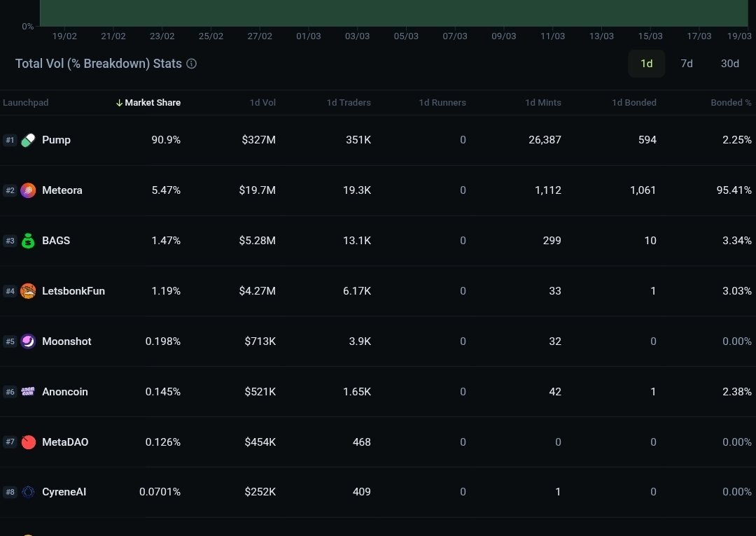Click the #8 rank badge
Viewport: 756px width, 536px height.
(x=10, y=492)
